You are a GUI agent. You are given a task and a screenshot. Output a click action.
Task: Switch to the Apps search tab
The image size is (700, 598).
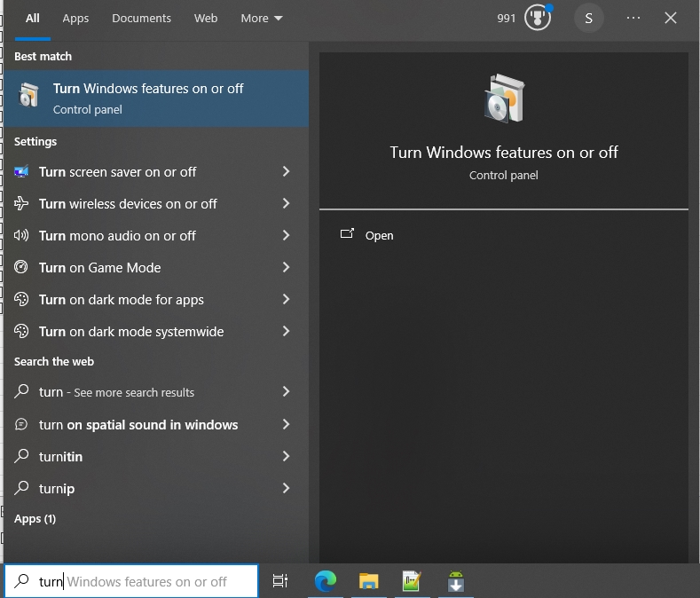[75, 18]
